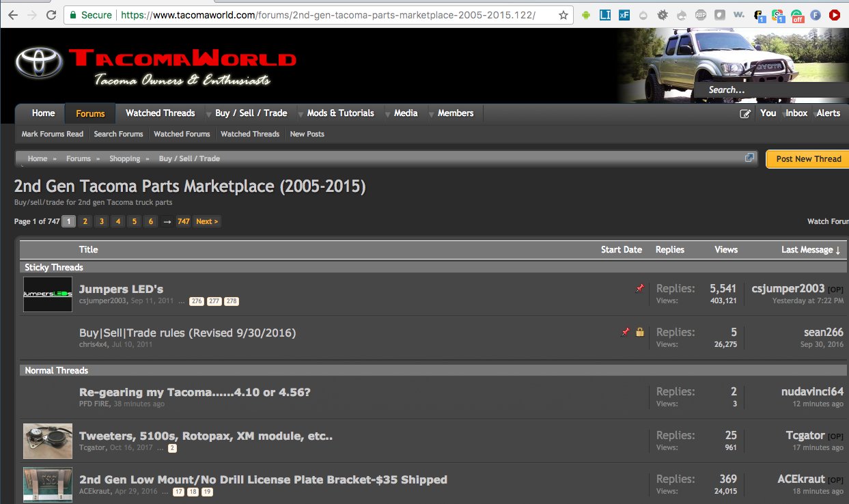Click the site Secure padlock in address bar

[73, 14]
